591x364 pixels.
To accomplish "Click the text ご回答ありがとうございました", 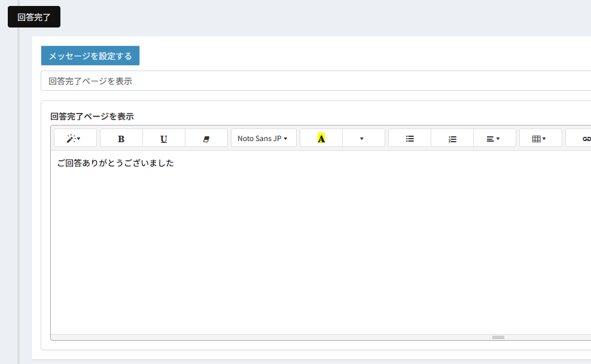I will [x=115, y=163].
